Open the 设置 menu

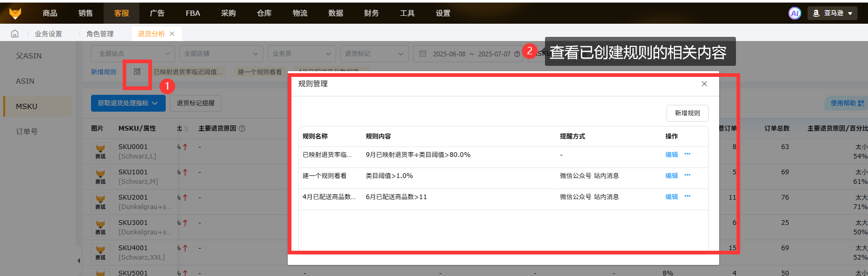[x=443, y=13]
